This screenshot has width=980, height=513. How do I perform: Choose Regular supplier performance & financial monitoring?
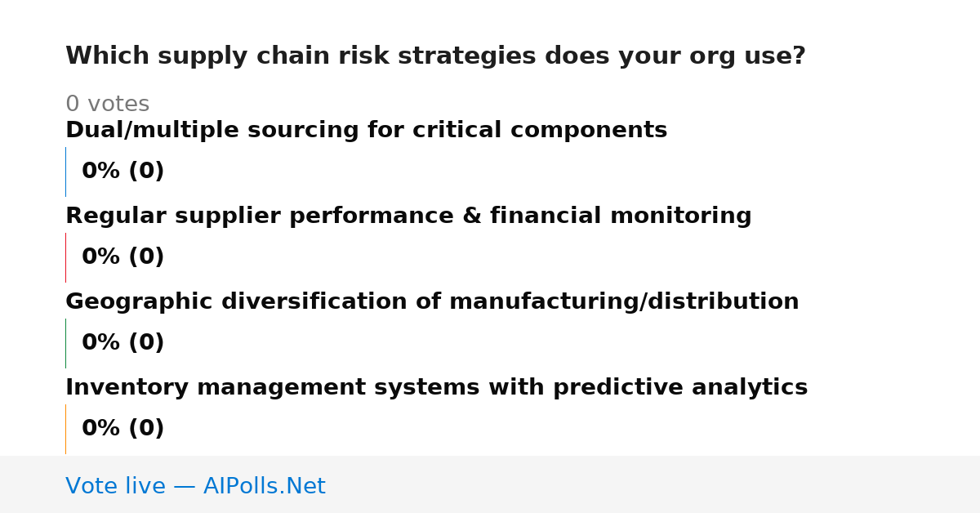pos(408,216)
